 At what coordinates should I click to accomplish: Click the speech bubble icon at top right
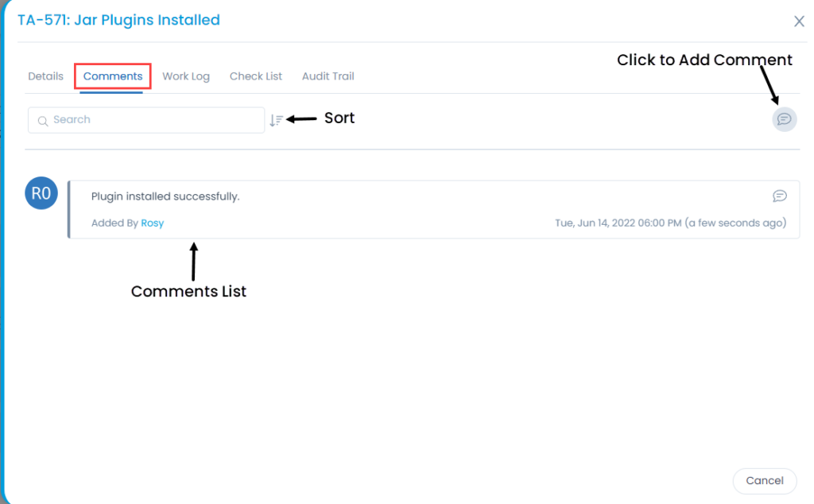[784, 119]
